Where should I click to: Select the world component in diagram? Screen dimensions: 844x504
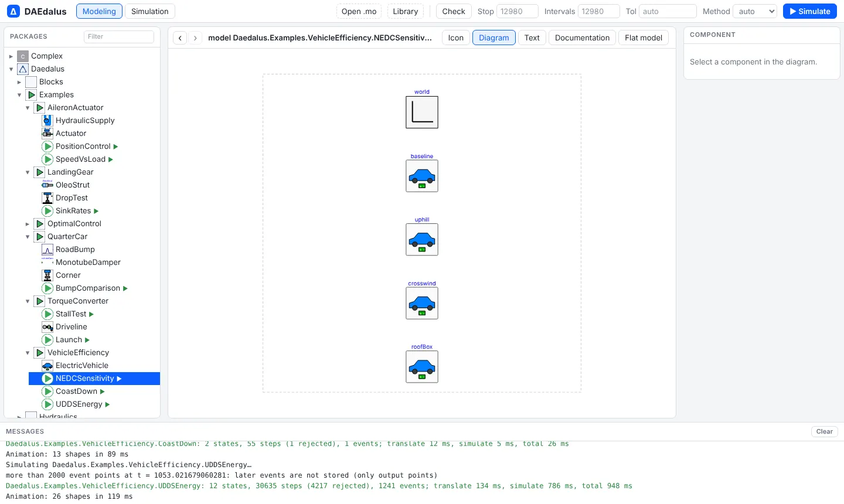click(x=422, y=112)
